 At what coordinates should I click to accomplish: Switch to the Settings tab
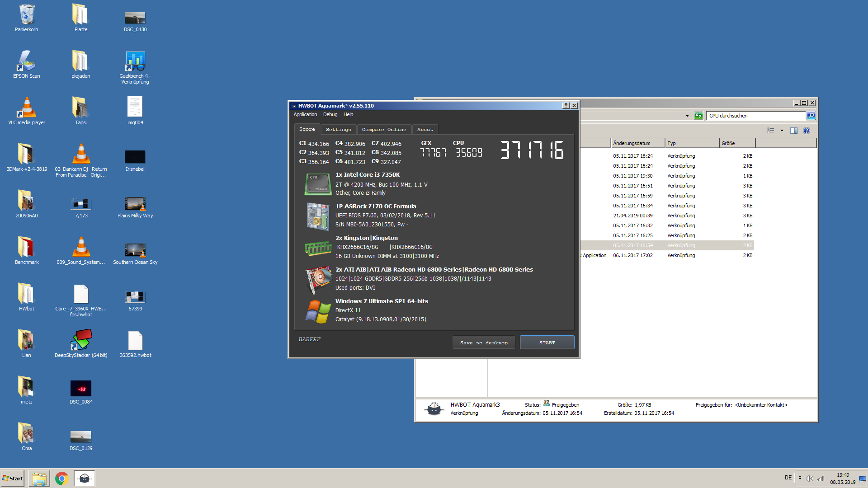[x=338, y=130]
